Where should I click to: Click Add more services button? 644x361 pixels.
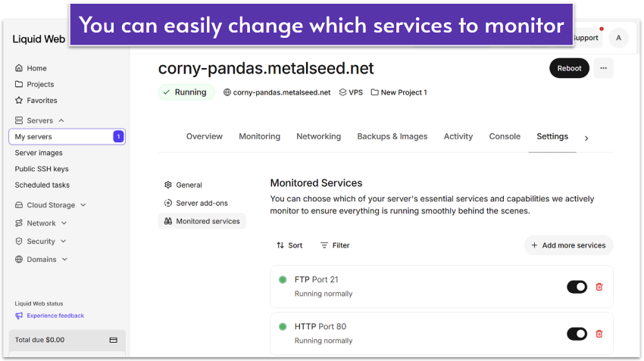coord(568,245)
